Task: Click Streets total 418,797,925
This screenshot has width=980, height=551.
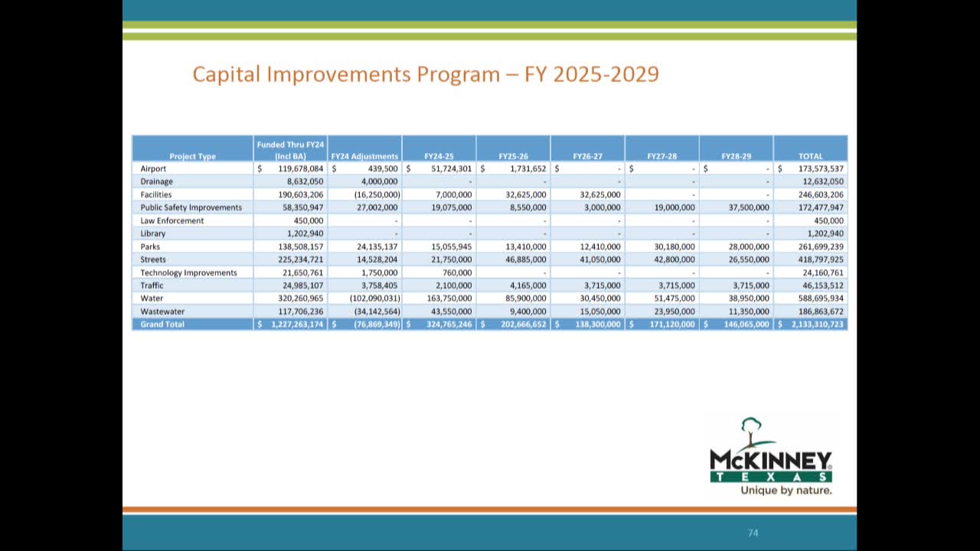Action: (821, 259)
